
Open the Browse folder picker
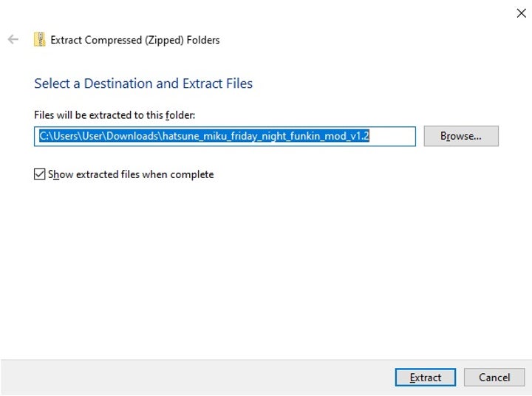tap(460, 136)
